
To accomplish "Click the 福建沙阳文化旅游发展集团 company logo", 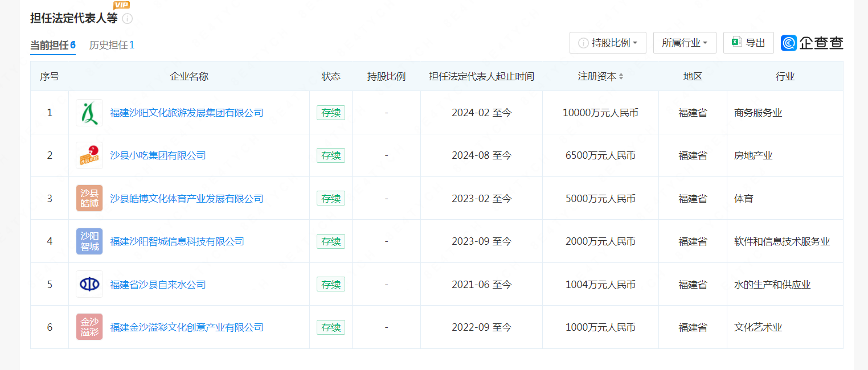I will pos(89,113).
